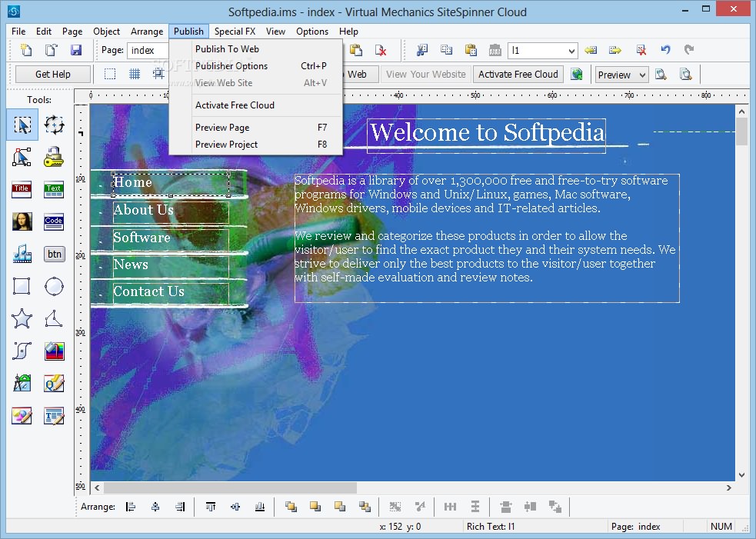Open the geometry editor compass tool

point(22,383)
